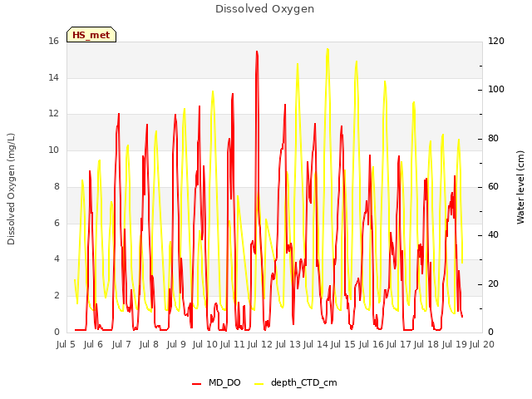Click the Jul 6 x-axis label
The image size is (532, 399).
pyautogui.click(x=93, y=344)
